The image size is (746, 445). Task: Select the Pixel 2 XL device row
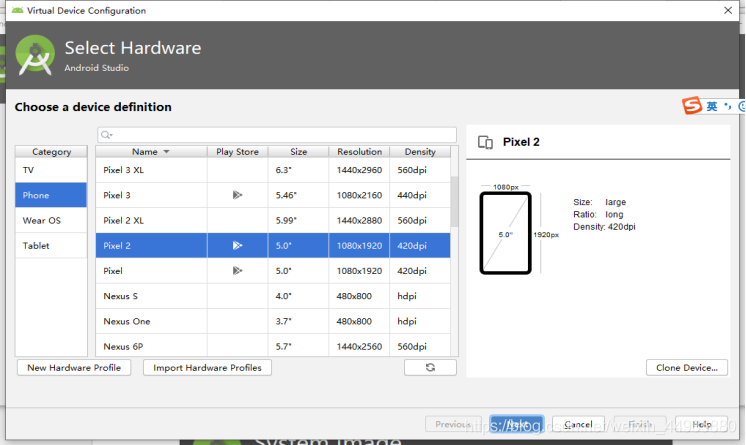(x=273, y=220)
